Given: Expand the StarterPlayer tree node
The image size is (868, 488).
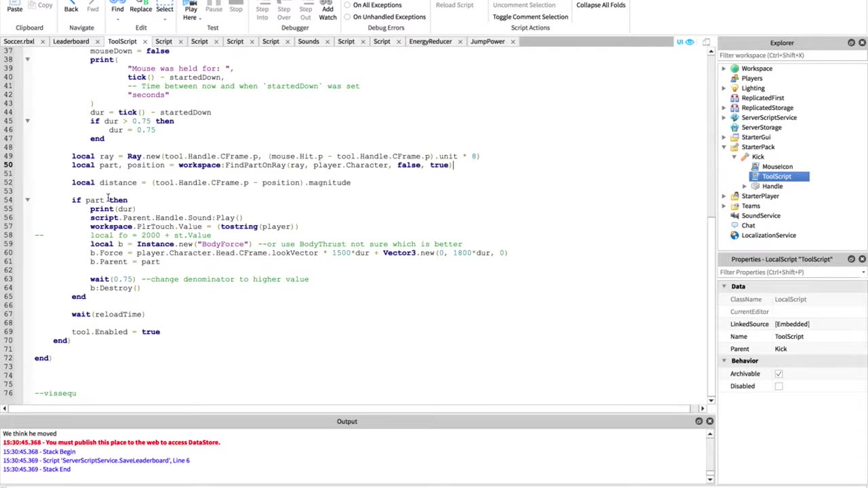Looking at the screenshot, I should pos(724,196).
